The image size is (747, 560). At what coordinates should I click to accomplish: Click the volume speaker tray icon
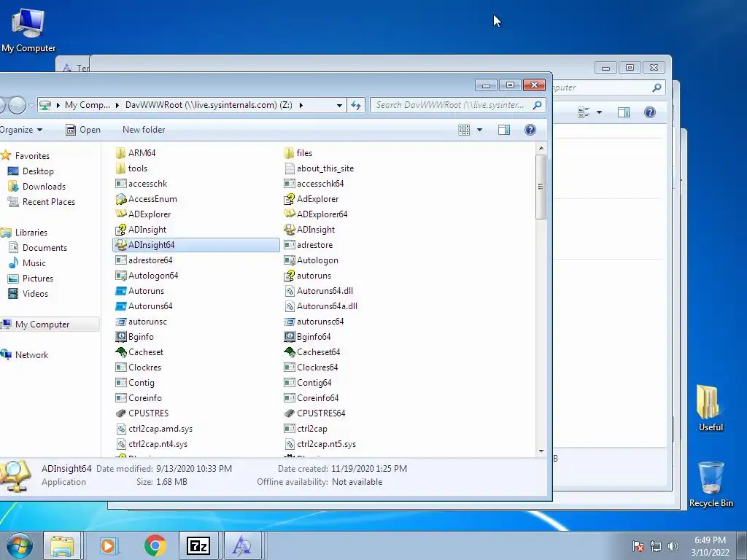(x=673, y=546)
